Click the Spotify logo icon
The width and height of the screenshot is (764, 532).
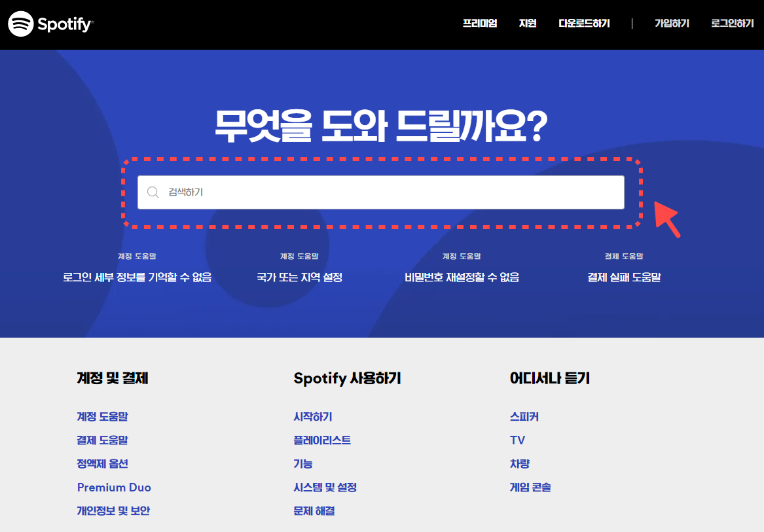point(22,24)
